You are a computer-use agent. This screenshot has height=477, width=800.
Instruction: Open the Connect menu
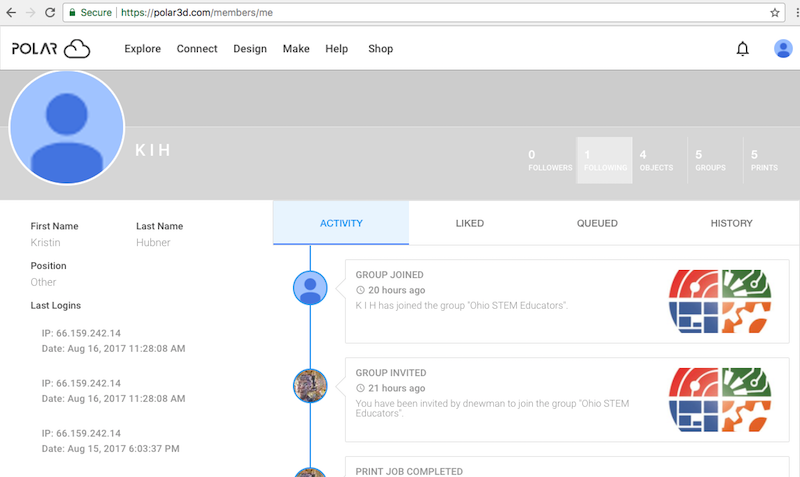pos(197,48)
